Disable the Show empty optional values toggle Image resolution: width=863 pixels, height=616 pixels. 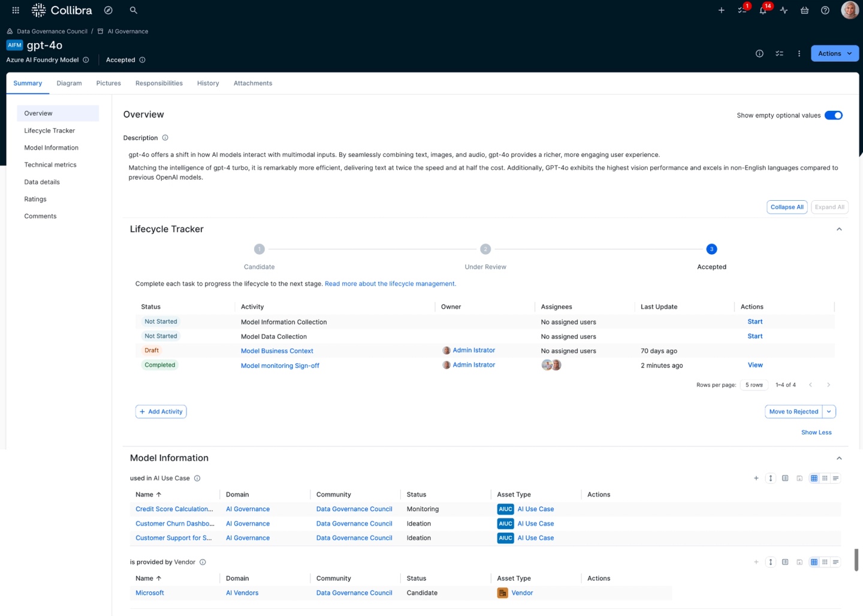point(833,115)
